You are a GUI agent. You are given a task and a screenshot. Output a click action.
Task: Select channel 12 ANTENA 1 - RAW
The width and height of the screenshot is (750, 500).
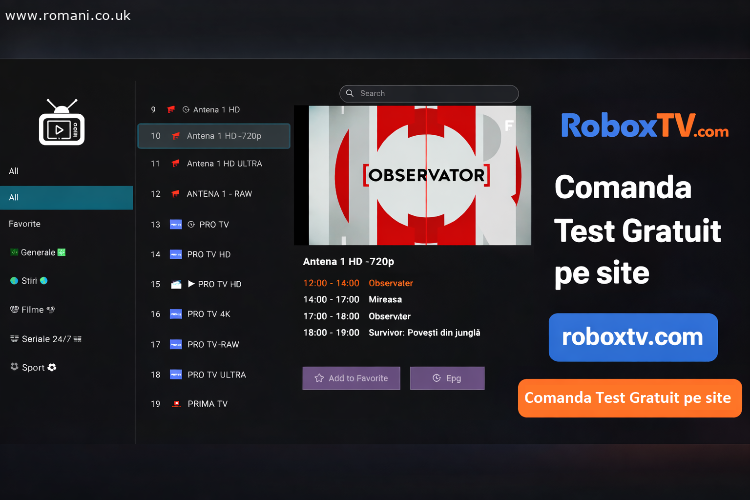(x=213, y=194)
